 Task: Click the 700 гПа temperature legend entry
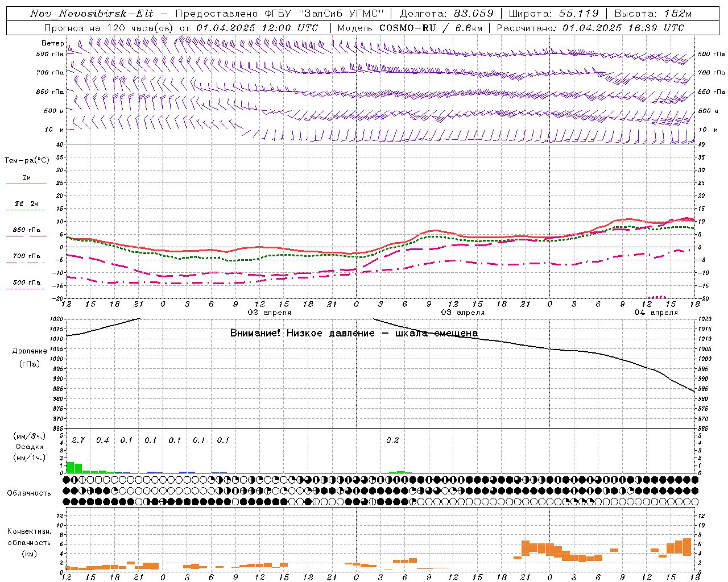click(x=26, y=259)
